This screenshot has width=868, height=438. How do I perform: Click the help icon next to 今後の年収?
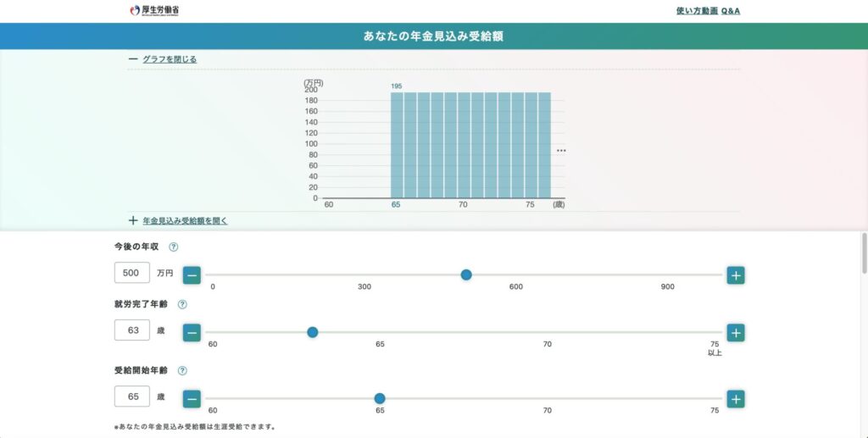click(x=173, y=247)
